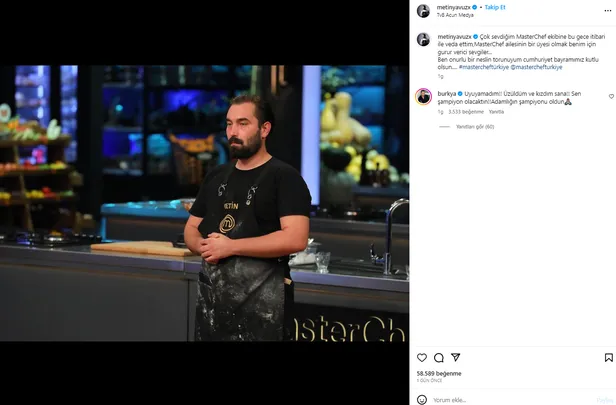Like burkya's comment with small heart

pyautogui.click(x=611, y=96)
